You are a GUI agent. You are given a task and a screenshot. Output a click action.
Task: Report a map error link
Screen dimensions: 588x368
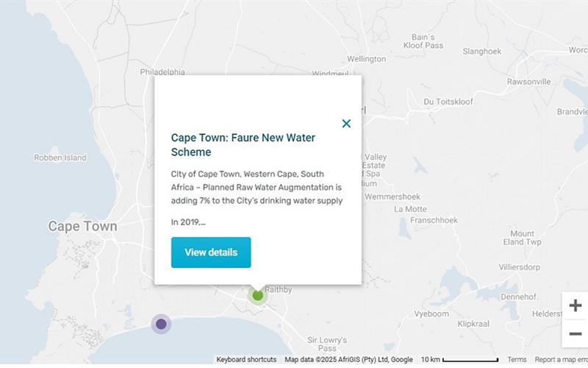click(561, 359)
